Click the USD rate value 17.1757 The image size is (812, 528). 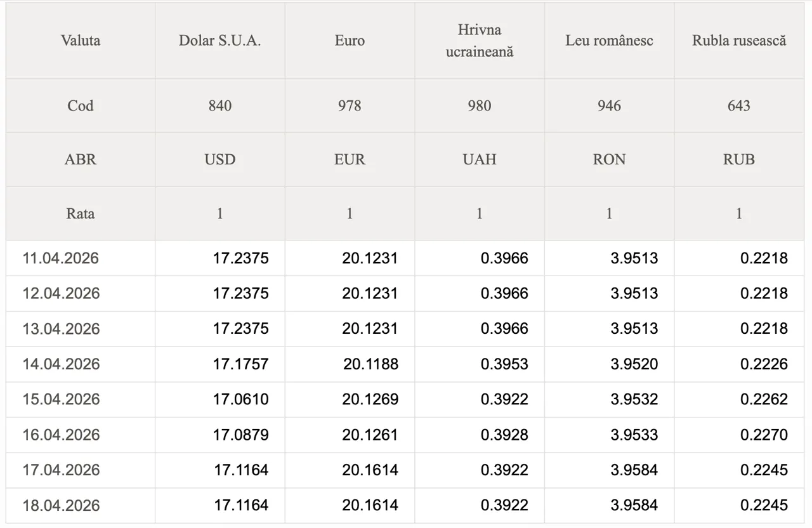[x=240, y=364]
